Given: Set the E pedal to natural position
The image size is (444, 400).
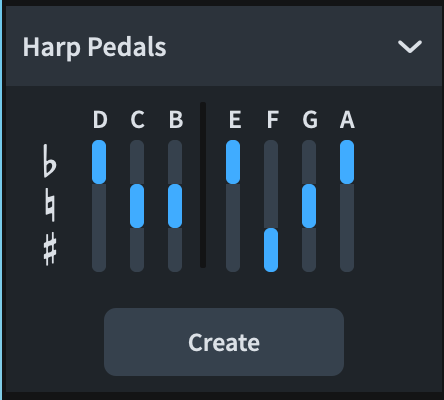Looking at the screenshot, I should [x=233, y=206].
